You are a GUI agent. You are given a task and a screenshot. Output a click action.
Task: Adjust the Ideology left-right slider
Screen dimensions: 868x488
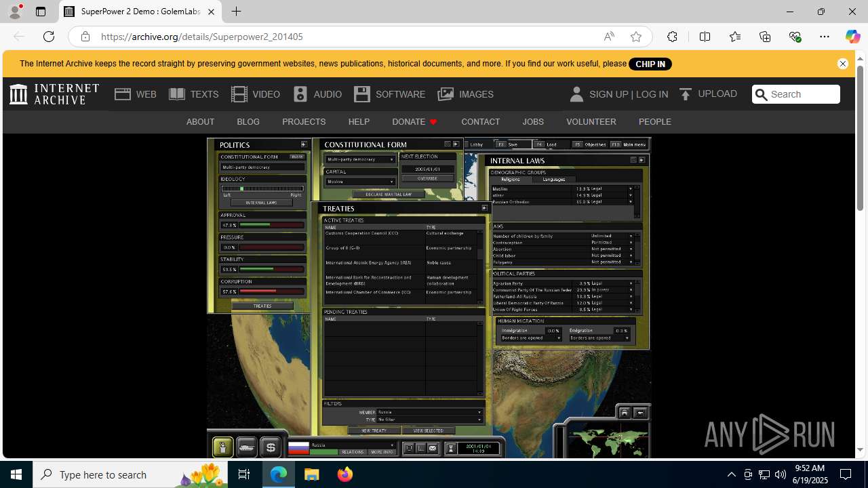click(x=262, y=188)
